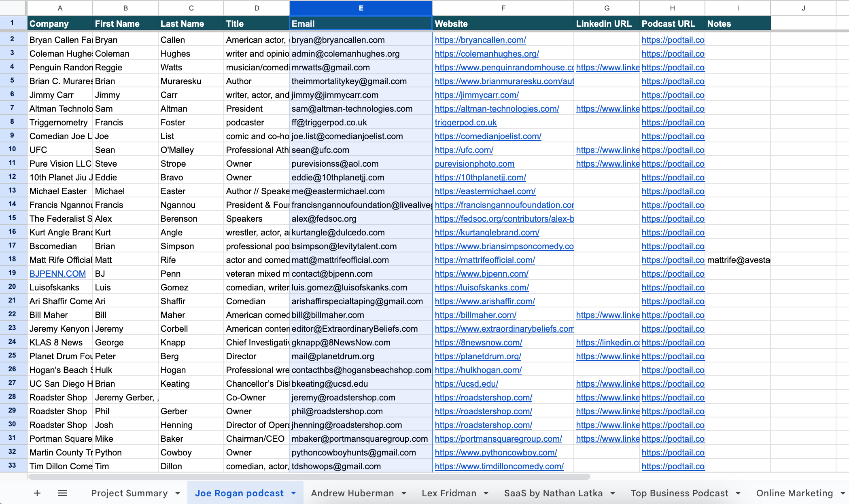Screen dimensions: 849x504
Task: Select the Company header cell
Action: click(x=60, y=23)
